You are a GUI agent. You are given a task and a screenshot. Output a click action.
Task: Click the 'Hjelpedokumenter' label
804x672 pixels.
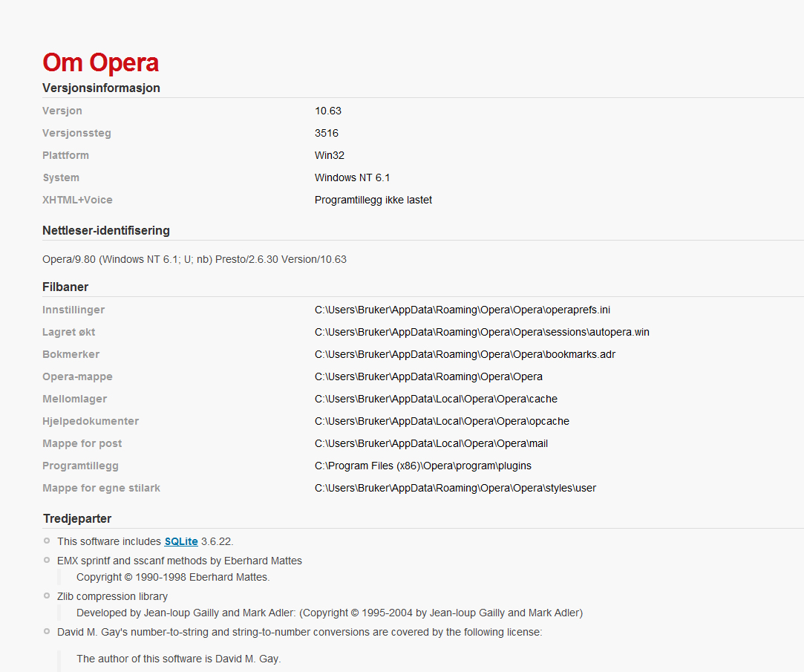[x=91, y=421]
